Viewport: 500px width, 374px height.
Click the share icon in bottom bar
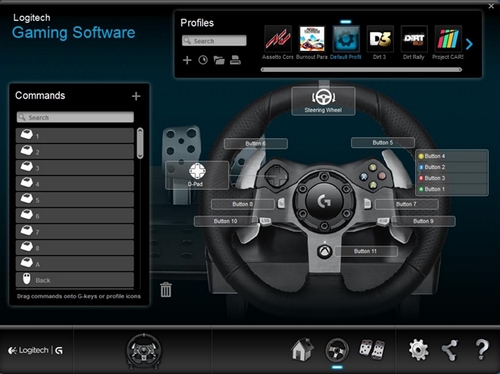coord(450,350)
